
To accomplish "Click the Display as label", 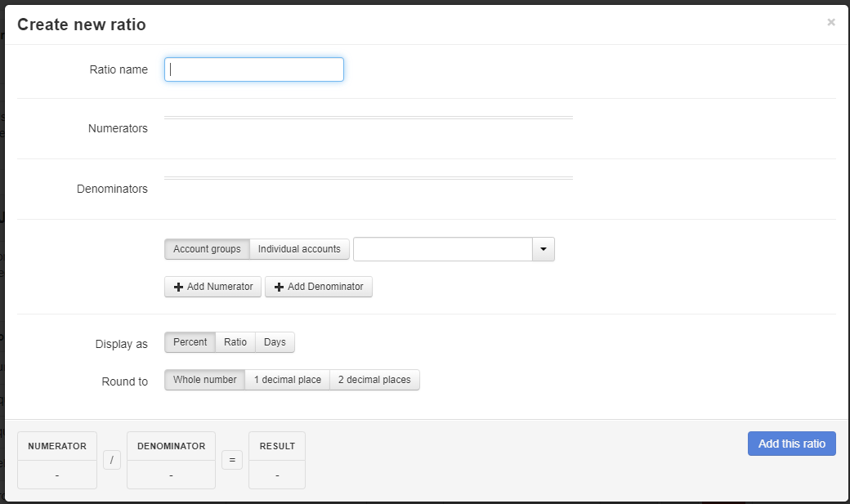I will pyautogui.click(x=122, y=344).
